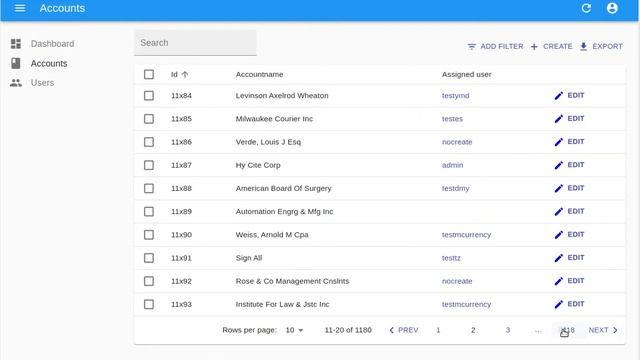Screen dimensions: 640x360
Task: Click Rose & Co Management Cnslnts name
Action: [x=292, y=281]
